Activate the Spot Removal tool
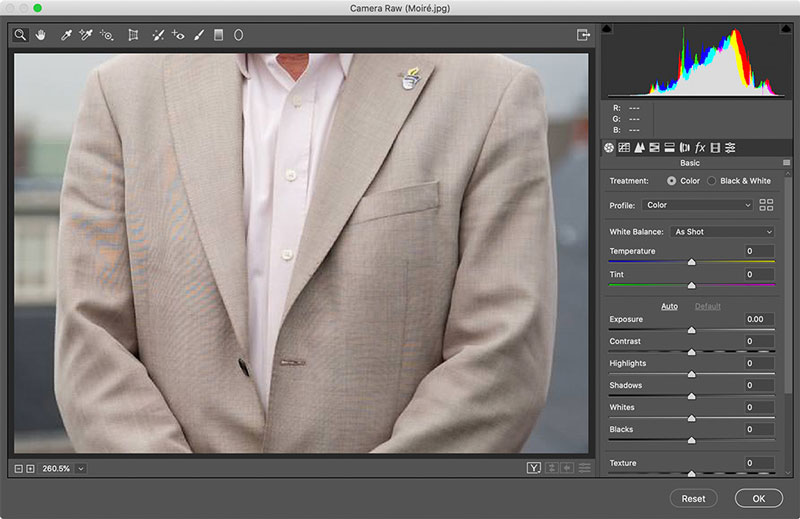This screenshot has width=800, height=519. click(x=158, y=35)
